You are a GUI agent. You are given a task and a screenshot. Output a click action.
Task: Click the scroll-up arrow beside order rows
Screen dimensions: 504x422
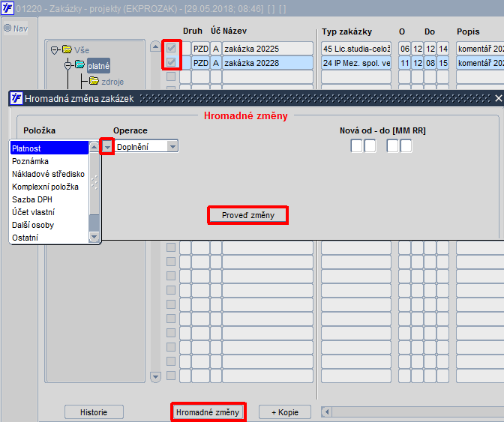[x=156, y=46]
